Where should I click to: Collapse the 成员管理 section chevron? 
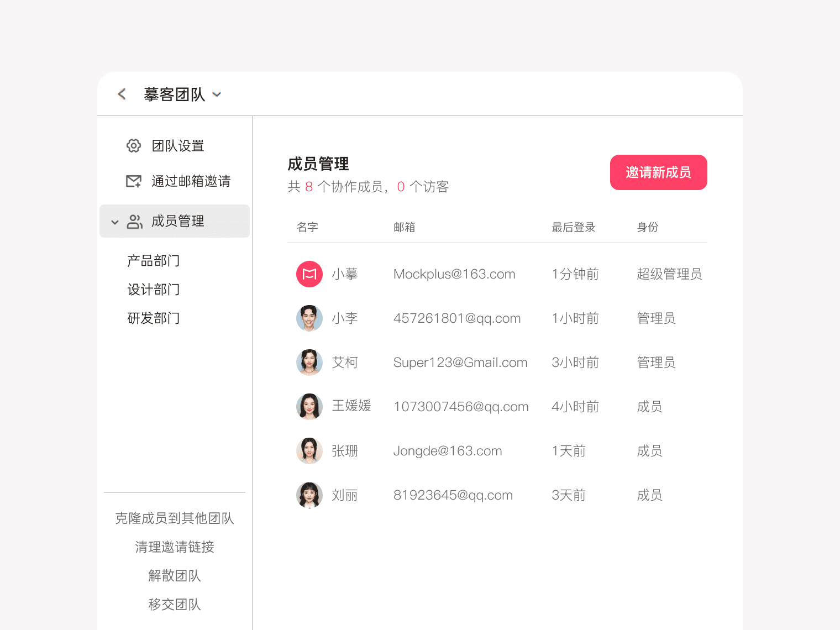115,222
